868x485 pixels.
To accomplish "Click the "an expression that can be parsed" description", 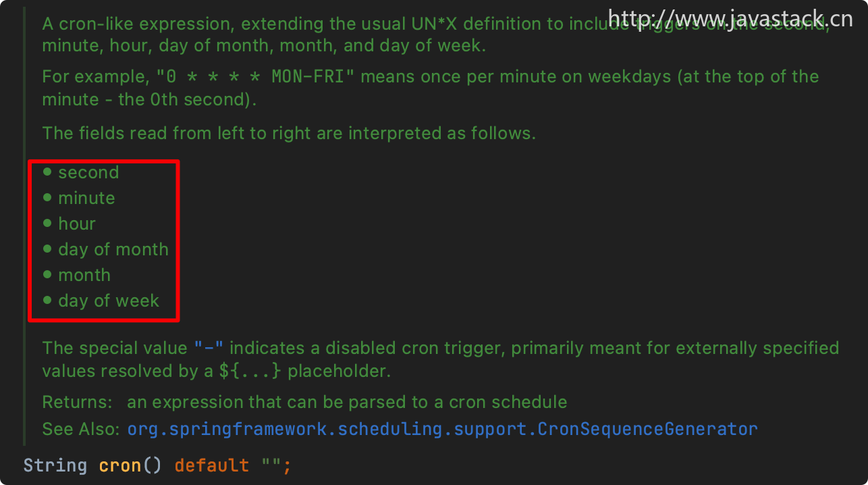I will pyautogui.click(x=347, y=403).
